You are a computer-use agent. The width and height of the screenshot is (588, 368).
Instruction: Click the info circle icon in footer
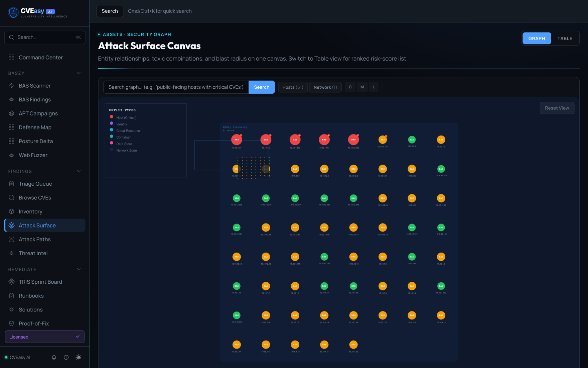click(66, 357)
